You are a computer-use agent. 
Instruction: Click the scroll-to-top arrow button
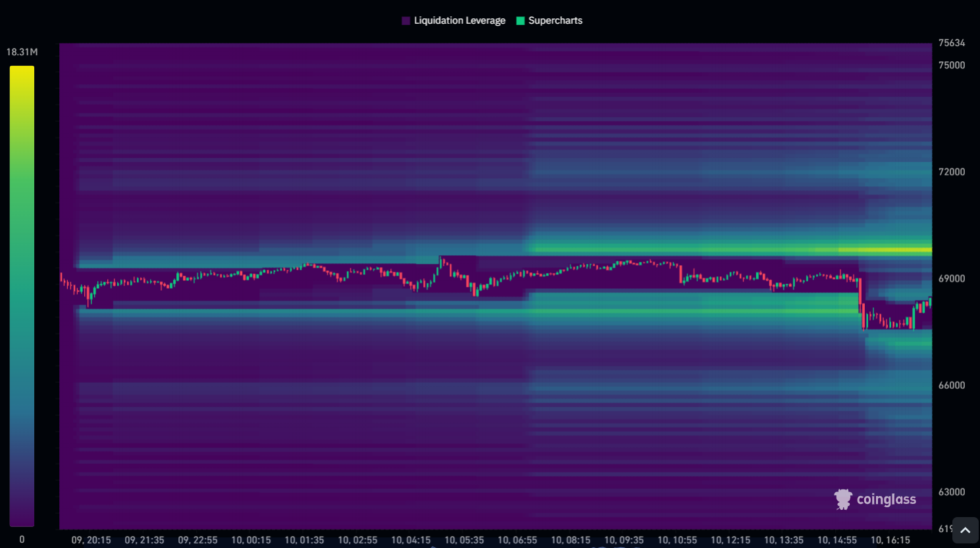[x=965, y=530]
